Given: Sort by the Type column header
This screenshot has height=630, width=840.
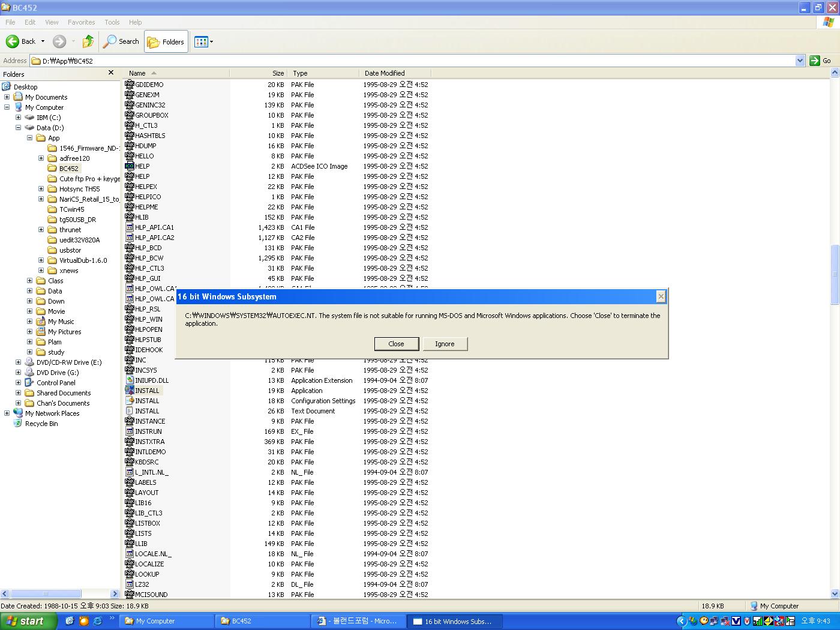Looking at the screenshot, I should pos(323,73).
